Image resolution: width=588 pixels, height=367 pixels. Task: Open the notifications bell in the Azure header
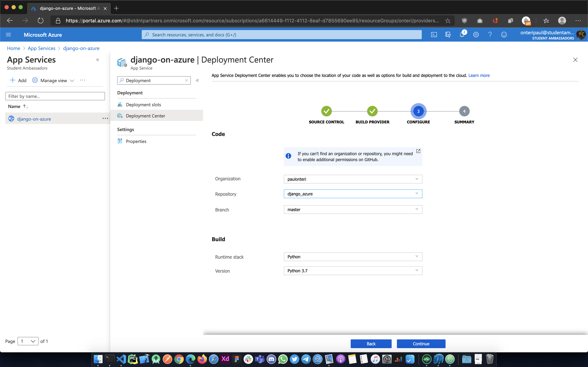point(462,34)
